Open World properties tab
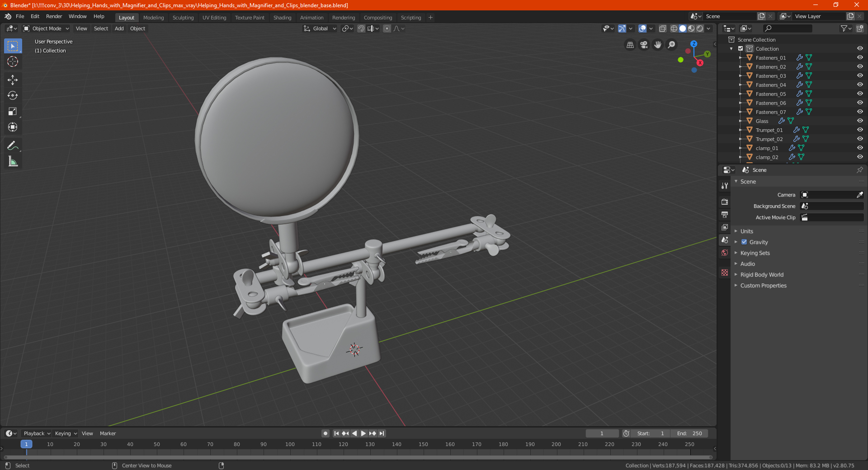This screenshot has width=868, height=470. [x=725, y=253]
